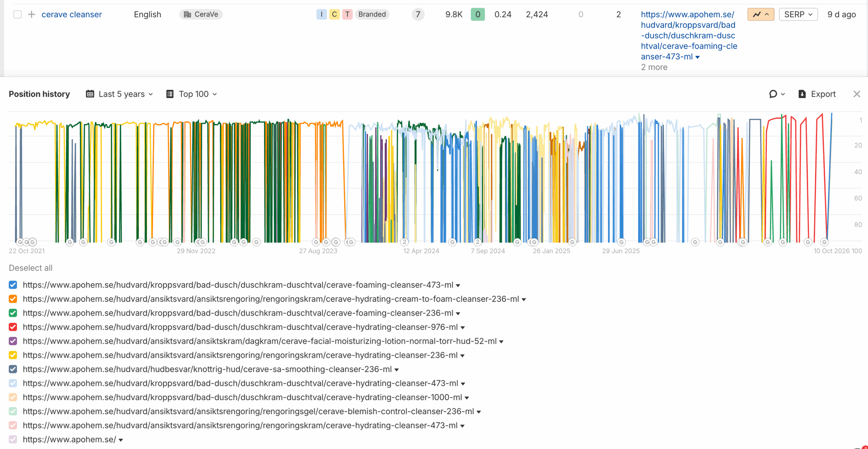Click the last Google update marker on timeline

[x=824, y=242]
